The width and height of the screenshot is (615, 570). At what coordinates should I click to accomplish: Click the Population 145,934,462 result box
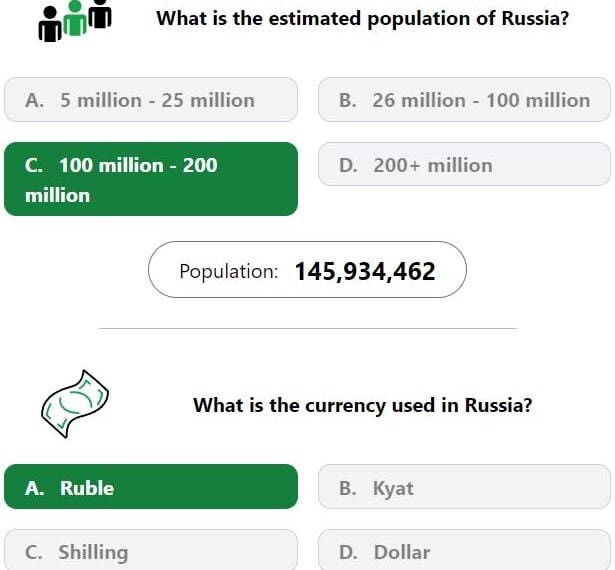coord(308,270)
